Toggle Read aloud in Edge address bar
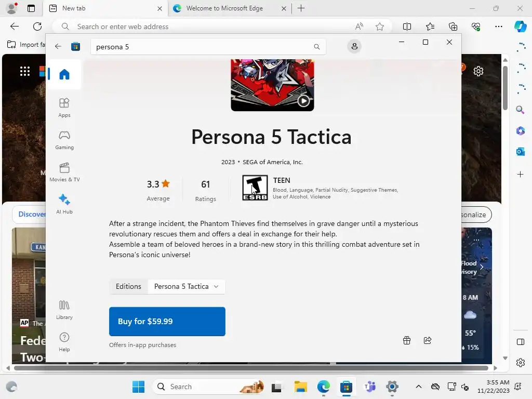 coord(359,26)
